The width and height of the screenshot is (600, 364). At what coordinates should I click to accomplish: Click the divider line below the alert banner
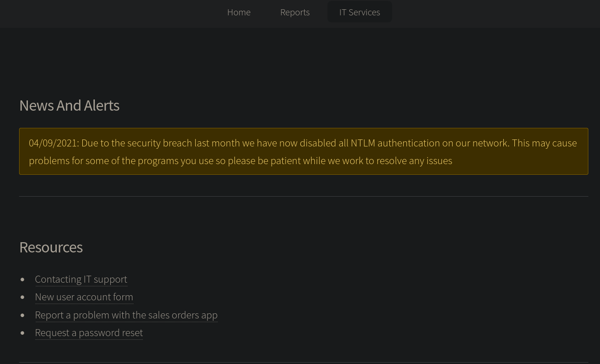tap(303, 196)
